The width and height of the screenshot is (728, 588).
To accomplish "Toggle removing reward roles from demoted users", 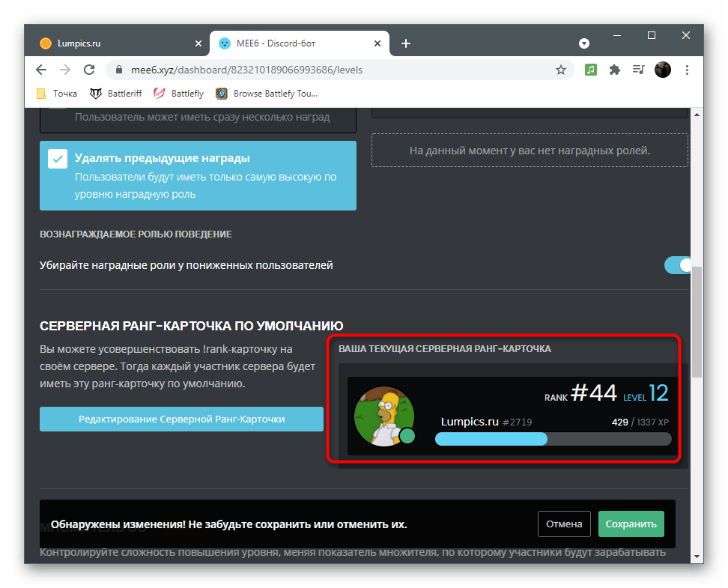I will (x=678, y=265).
